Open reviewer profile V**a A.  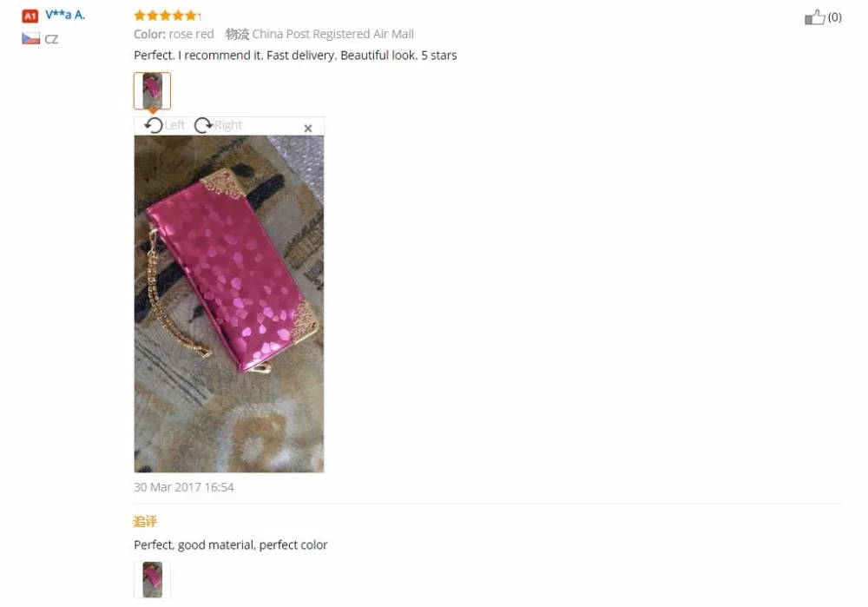[x=65, y=15]
